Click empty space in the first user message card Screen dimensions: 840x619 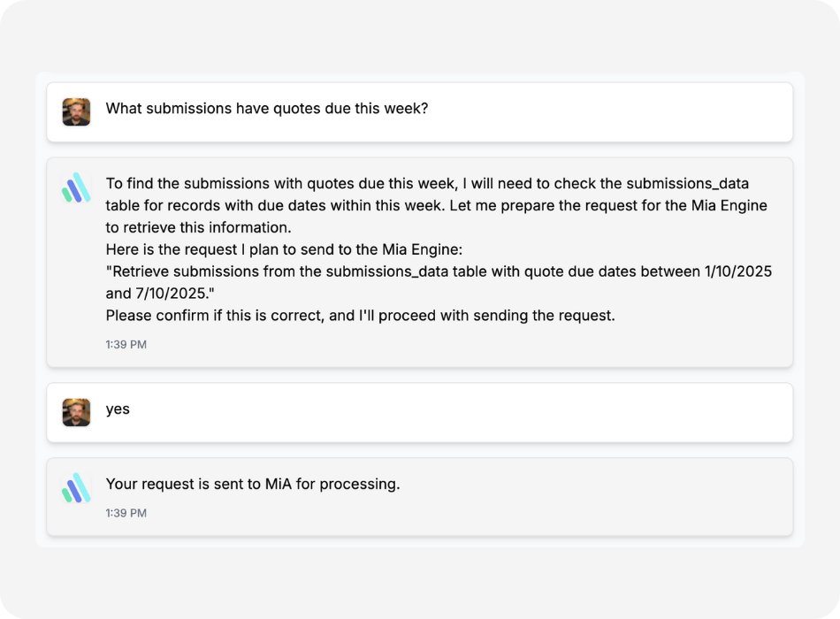(611, 112)
